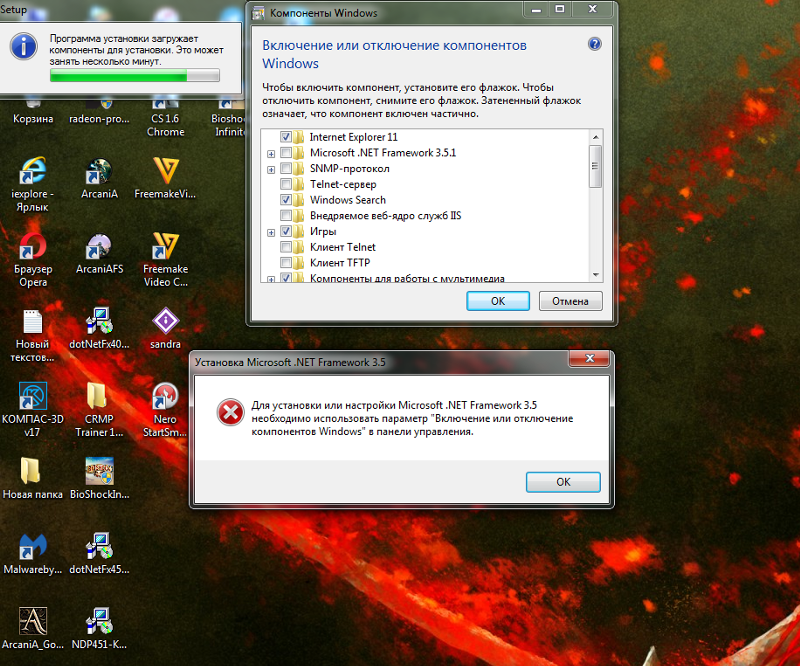Screen dimensions: 800x666
Task: Minimize the Компоненты Windows window
Action: (536, 9)
